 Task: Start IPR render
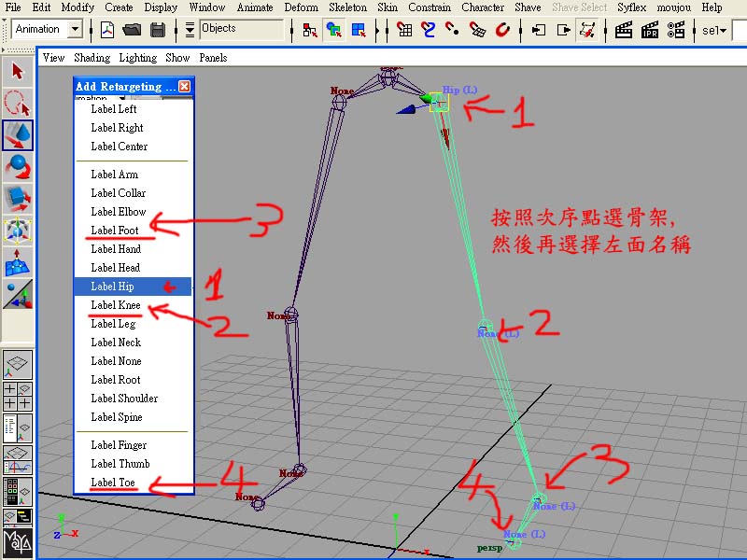[x=650, y=30]
